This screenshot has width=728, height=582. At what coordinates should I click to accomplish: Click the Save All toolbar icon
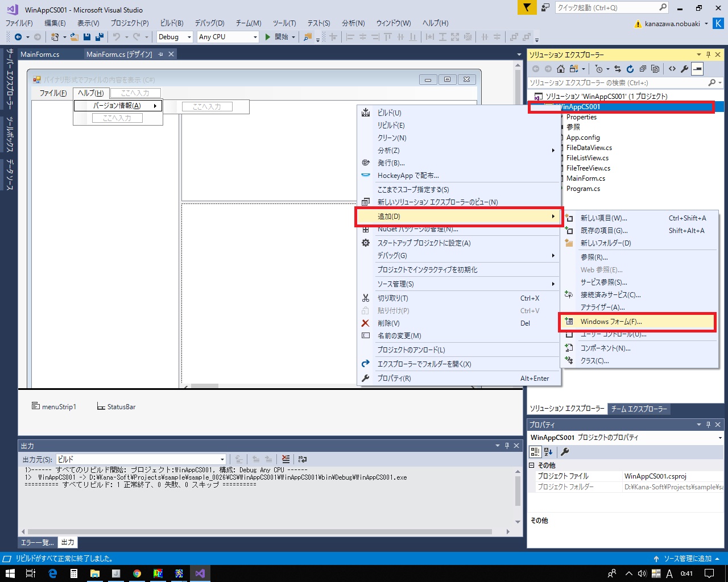coord(100,37)
